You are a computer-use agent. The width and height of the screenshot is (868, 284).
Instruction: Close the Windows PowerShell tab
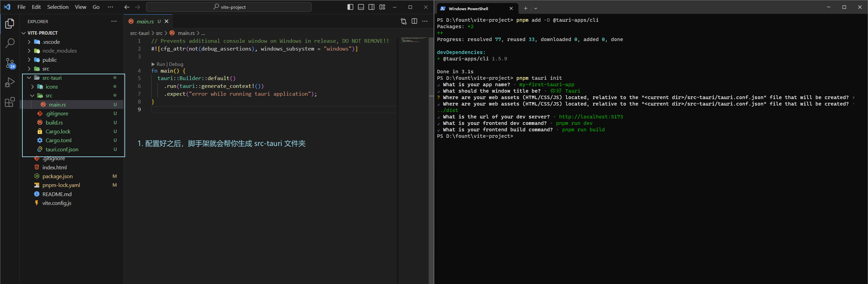[511, 8]
